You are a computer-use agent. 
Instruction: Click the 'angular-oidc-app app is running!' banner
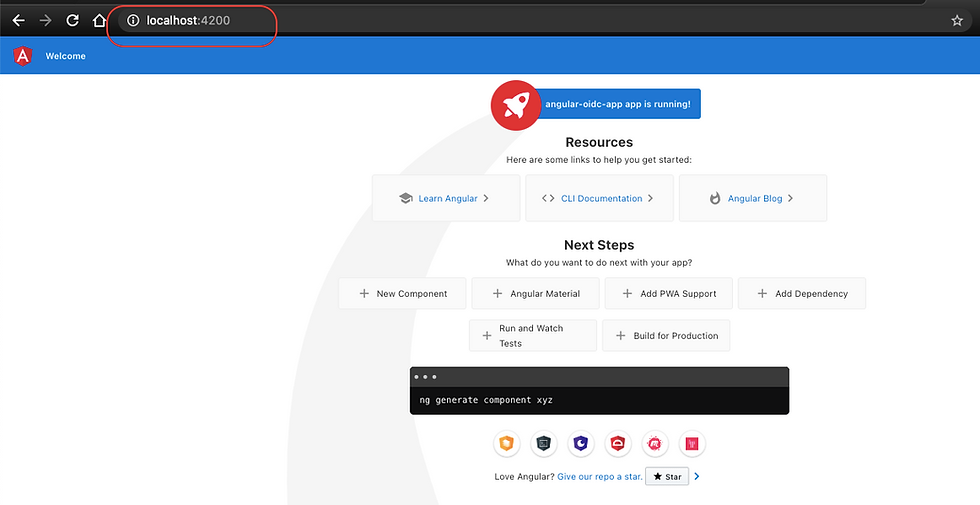[618, 104]
